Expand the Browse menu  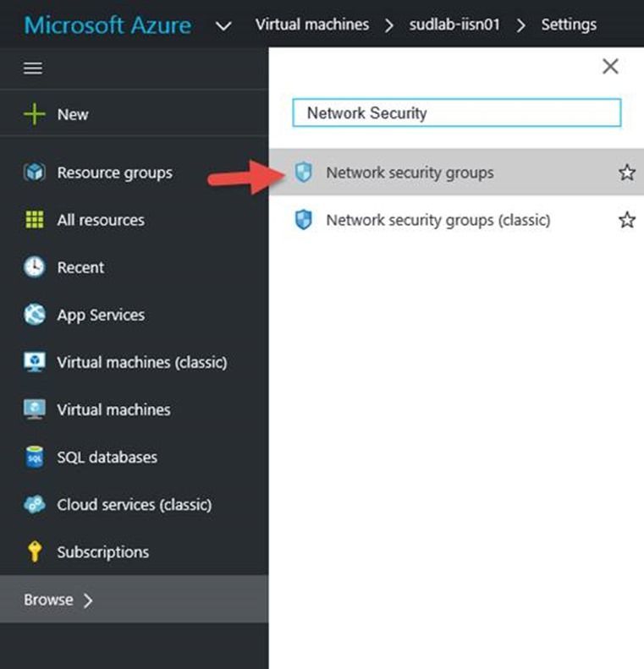pos(58,600)
